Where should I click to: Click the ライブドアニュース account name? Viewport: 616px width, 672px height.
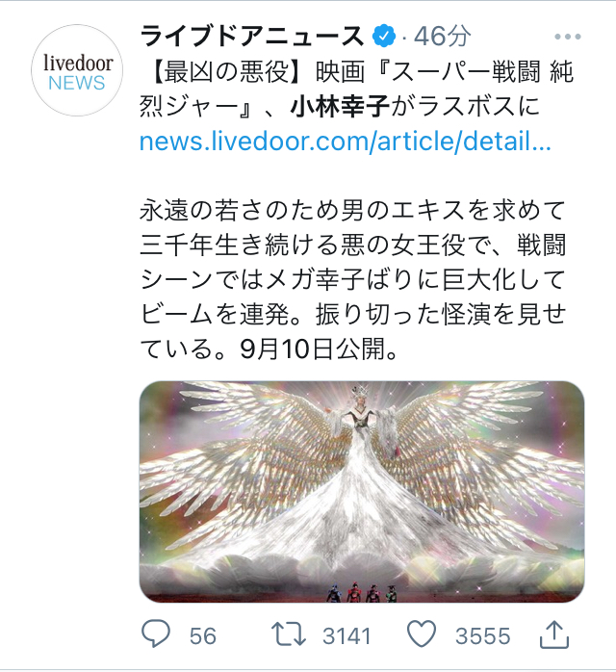[x=252, y=36]
